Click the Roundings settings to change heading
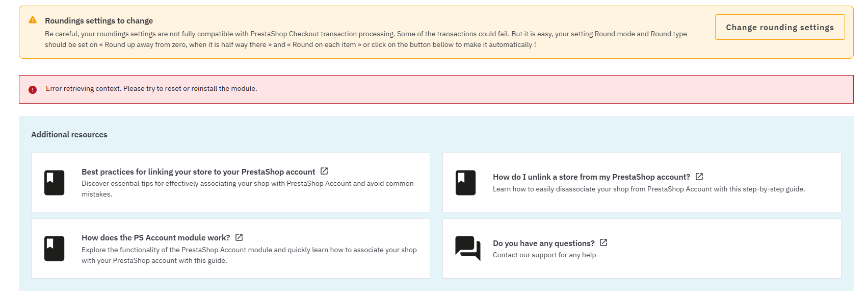The image size is (868, 293). (x=99, y=21)
